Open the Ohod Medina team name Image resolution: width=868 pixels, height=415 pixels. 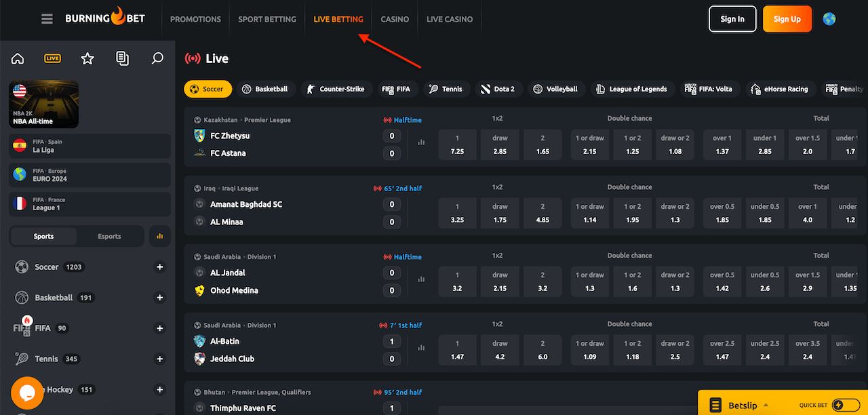coord(234,290)
